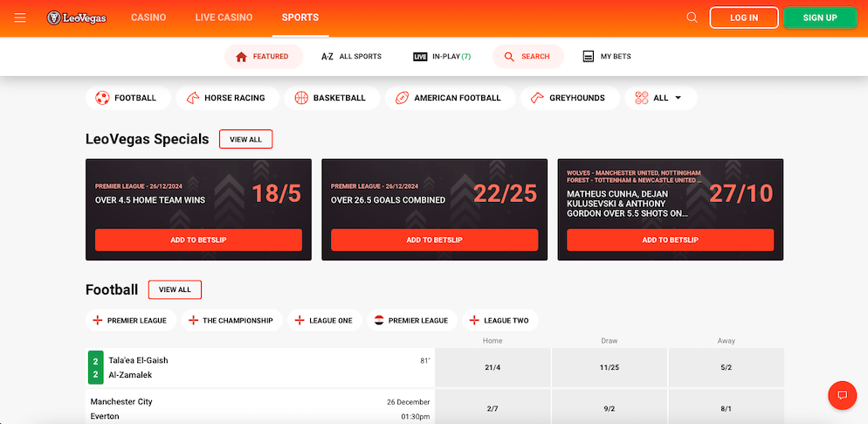Expand the All sports dropdown arrow
Screen dimensions: 868x424
679,98
